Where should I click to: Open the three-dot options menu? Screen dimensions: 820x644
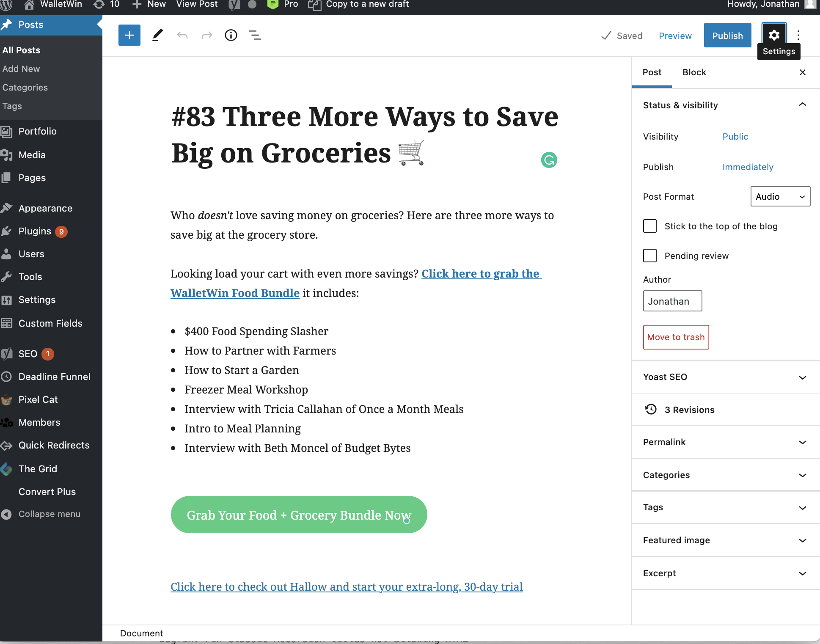coord(798,35)
